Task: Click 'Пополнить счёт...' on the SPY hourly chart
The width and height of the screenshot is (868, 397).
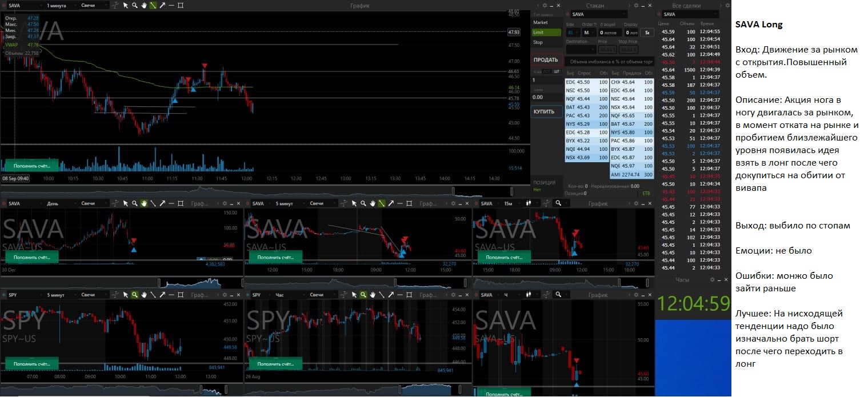Action: pyautogui.click(x=275, y=363)
